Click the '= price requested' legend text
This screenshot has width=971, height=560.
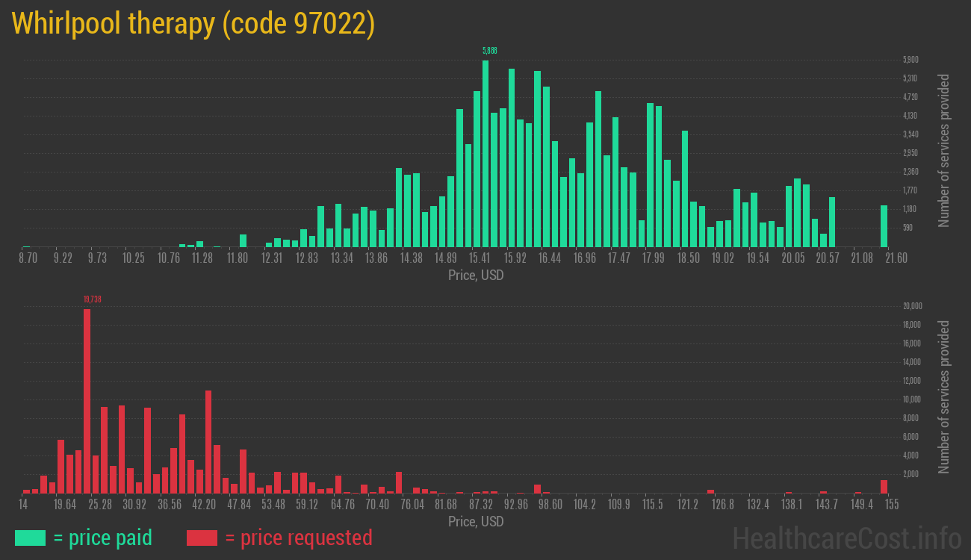pyautogui.click(x=298, y=538)
